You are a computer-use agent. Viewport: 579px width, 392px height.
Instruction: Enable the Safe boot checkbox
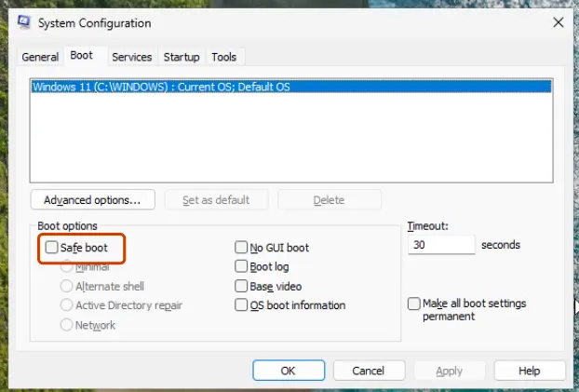(52, 247)
